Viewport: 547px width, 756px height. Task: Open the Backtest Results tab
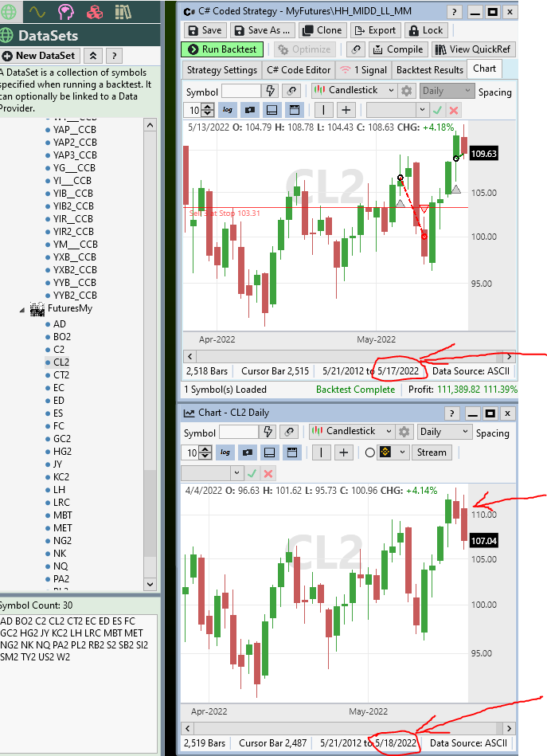(x=429, y=70)
